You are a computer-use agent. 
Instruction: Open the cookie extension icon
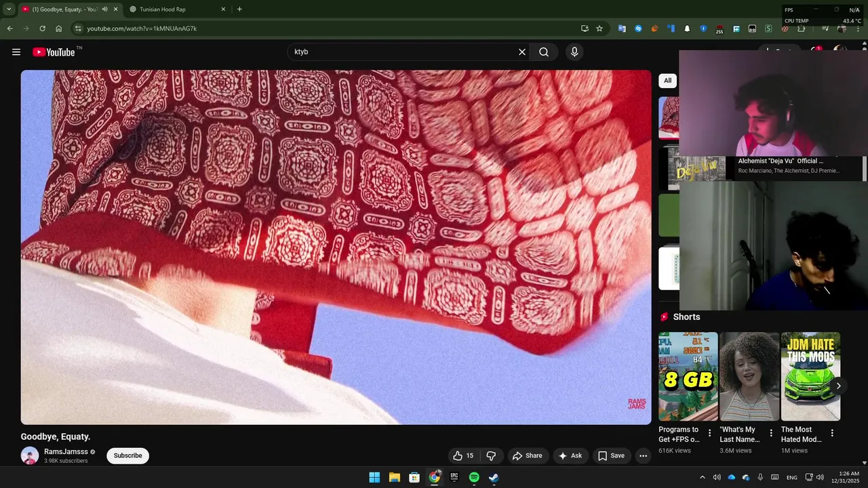coord(785,28)
